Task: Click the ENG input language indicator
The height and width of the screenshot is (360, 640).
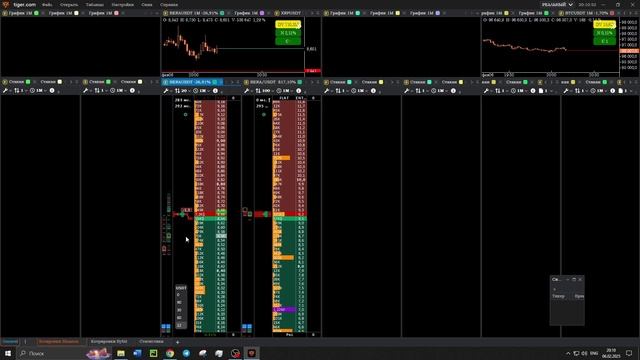Action: (x=594, y=353)
